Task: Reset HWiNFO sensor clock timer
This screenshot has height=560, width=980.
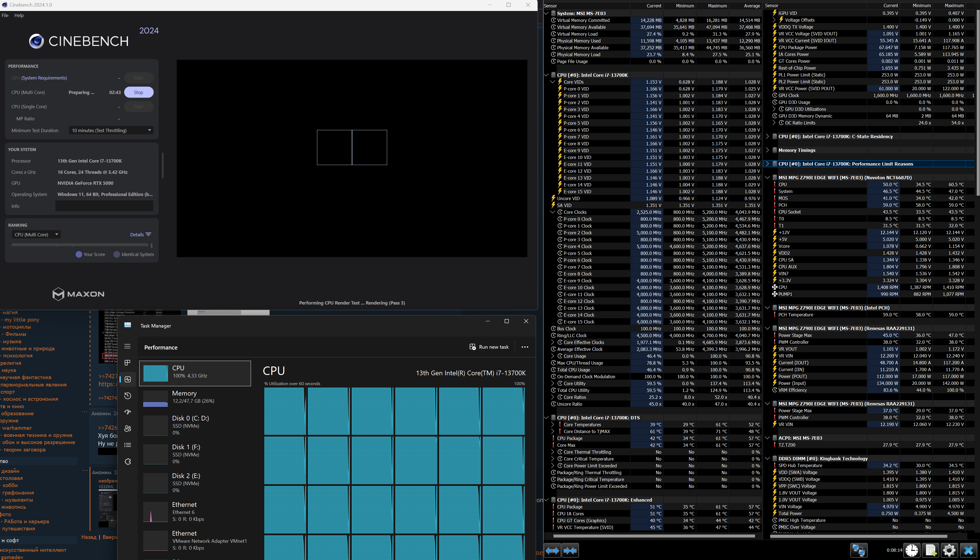Action: 912,550
